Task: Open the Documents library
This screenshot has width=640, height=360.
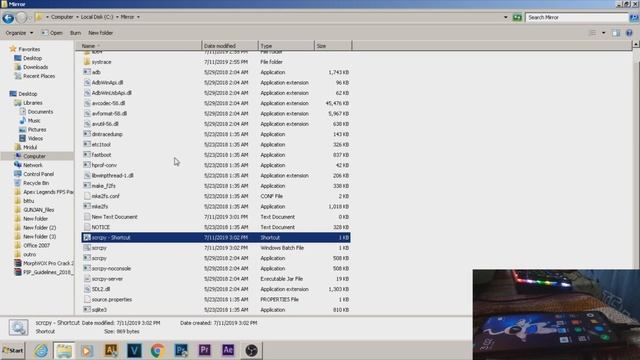Action: click(x=40, y=112)
